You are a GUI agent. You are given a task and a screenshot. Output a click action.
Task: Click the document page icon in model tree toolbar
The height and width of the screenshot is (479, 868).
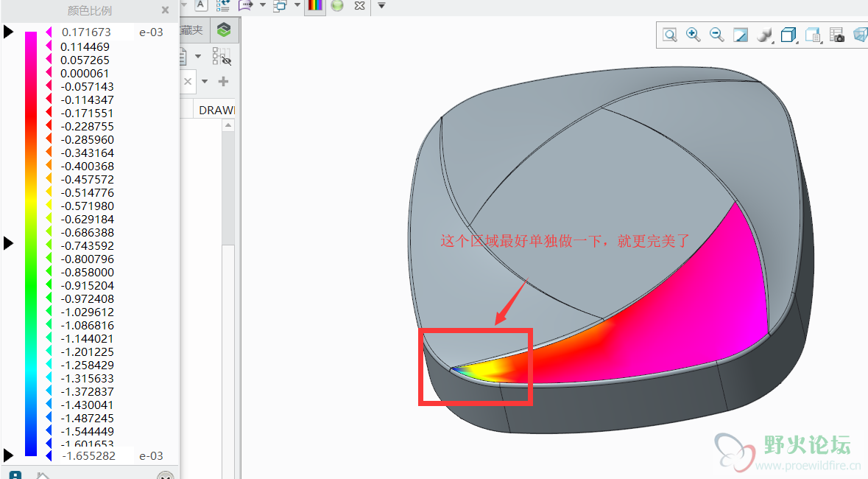tap(184, 57)
